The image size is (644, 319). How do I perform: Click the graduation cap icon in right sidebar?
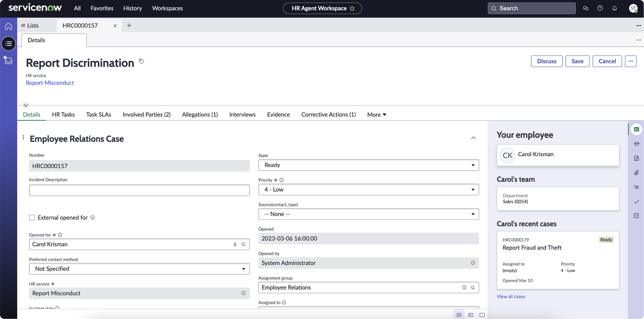636,144
